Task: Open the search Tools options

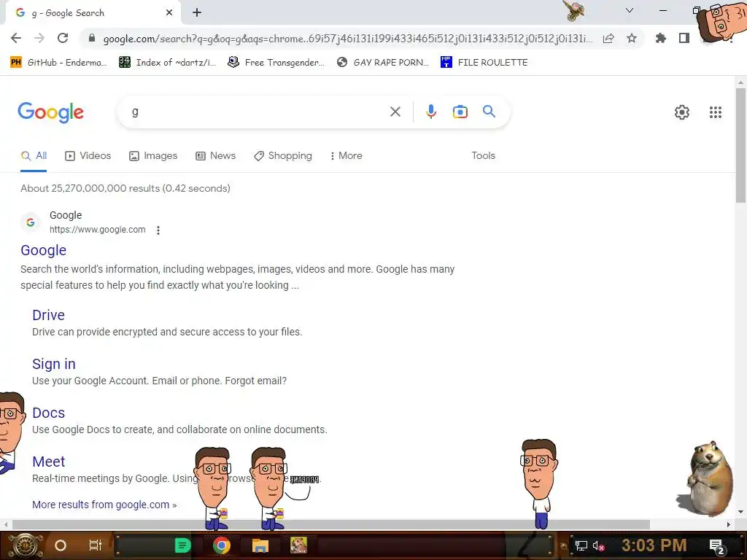Action: [483, 156]
